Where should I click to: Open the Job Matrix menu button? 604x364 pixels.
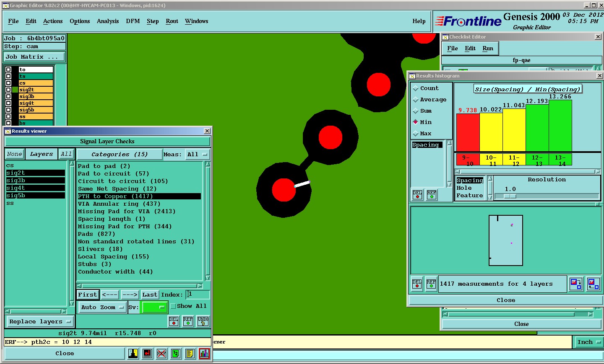pos(34,57)
